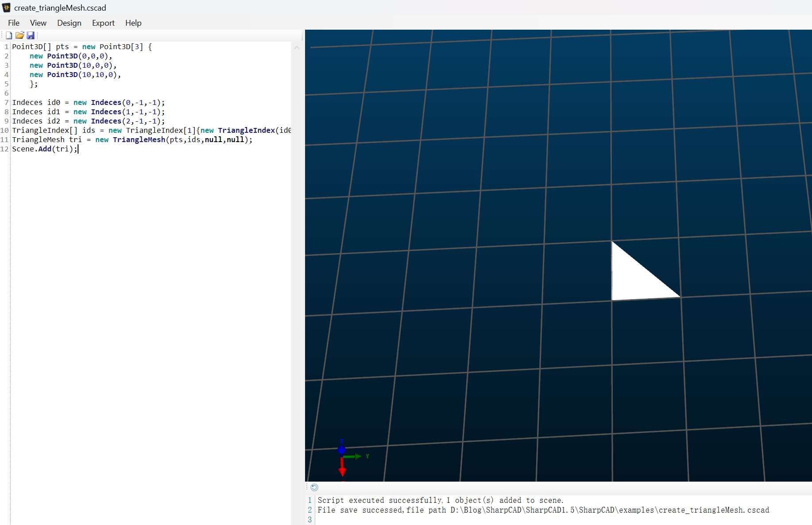This screenshot has width=812, height=525.
Task: Click the Open file folder icon
Action: click(19, 35)
